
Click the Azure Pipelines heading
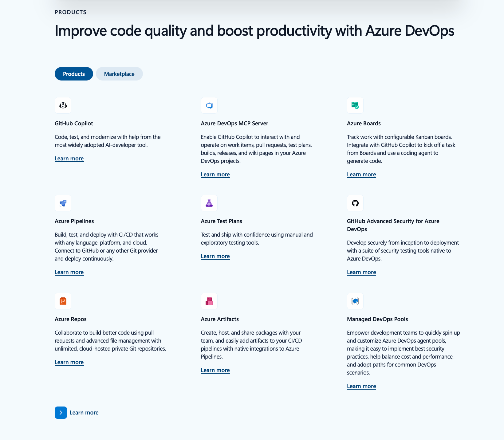pos(74,221)
